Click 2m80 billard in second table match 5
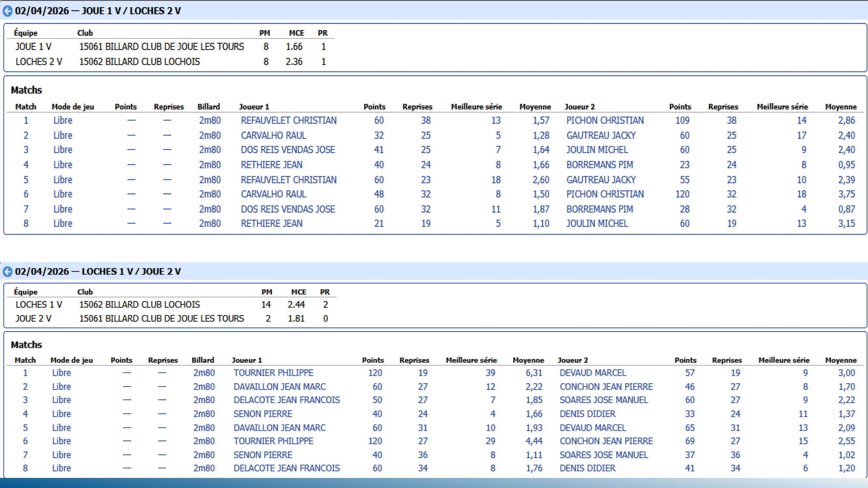This screenshot has height=488, width=868. 204,428
